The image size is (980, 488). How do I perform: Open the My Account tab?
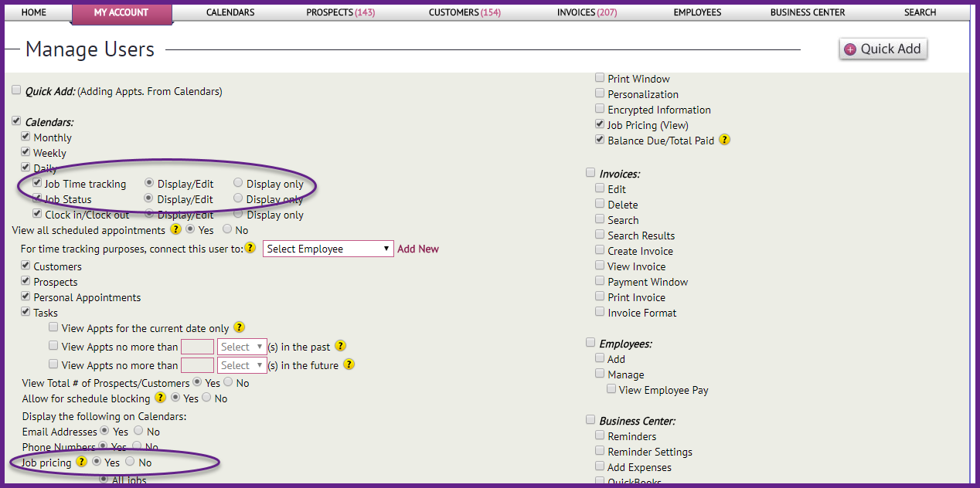click(x=121, y=12)
